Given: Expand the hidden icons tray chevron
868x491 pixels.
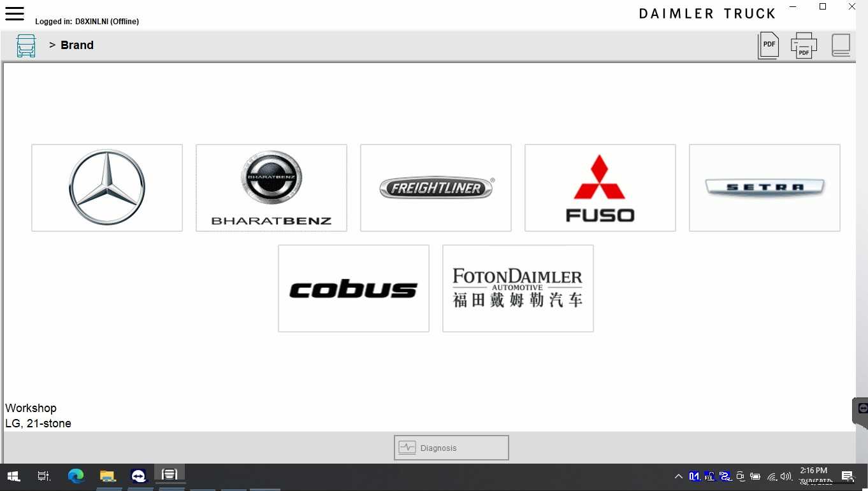Looking at the screenshot, I should click(678, 476).
